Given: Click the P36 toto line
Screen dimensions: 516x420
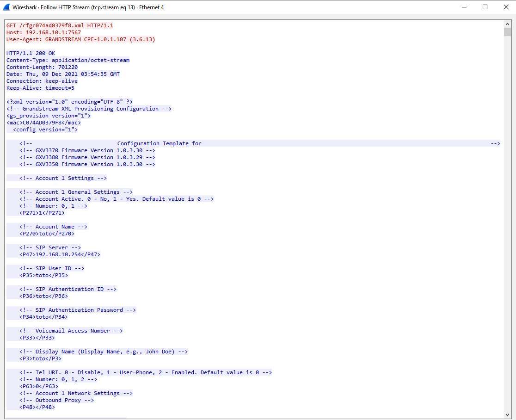Looking at the screenshot, I should (x=44, y=296).
